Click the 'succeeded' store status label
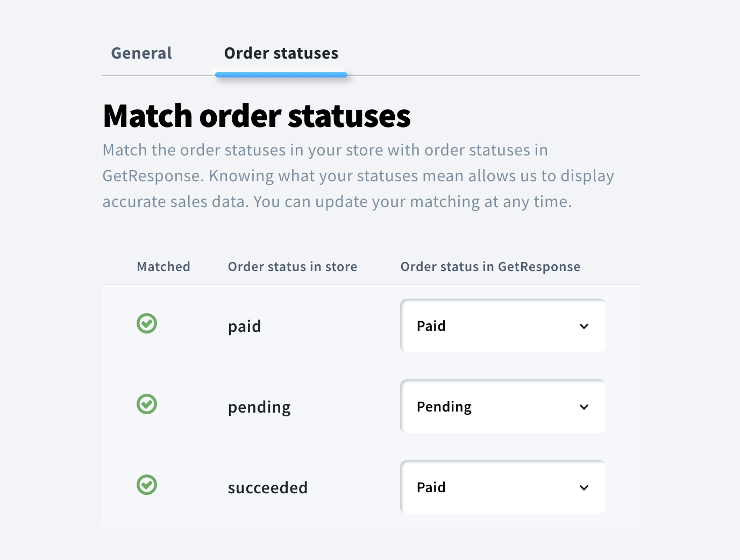Image resolution: width=740 pixels, height=560 pixels. 268,488
